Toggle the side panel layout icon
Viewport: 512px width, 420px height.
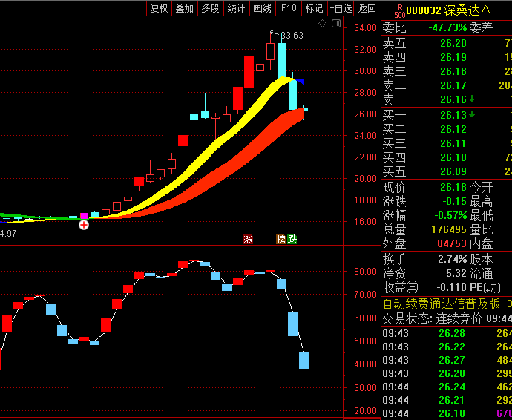click(x=336, y=23)
